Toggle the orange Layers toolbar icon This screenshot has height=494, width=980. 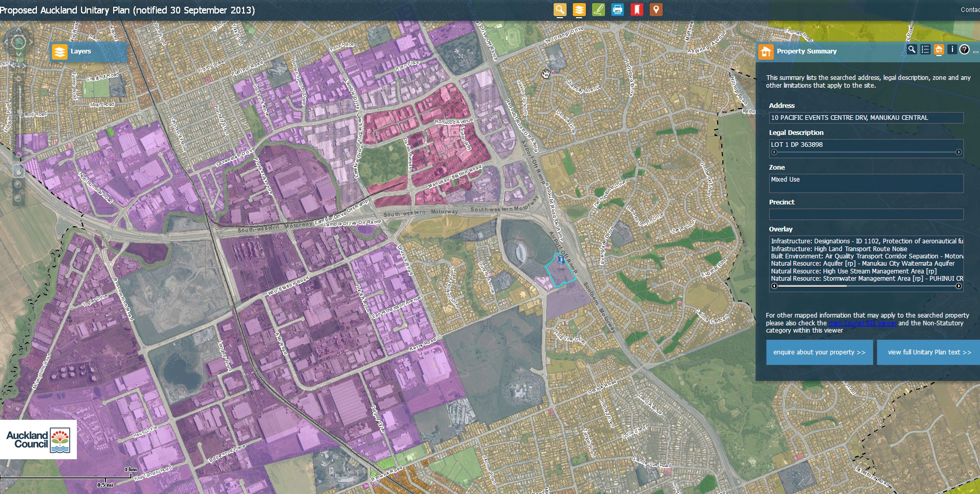579,10
